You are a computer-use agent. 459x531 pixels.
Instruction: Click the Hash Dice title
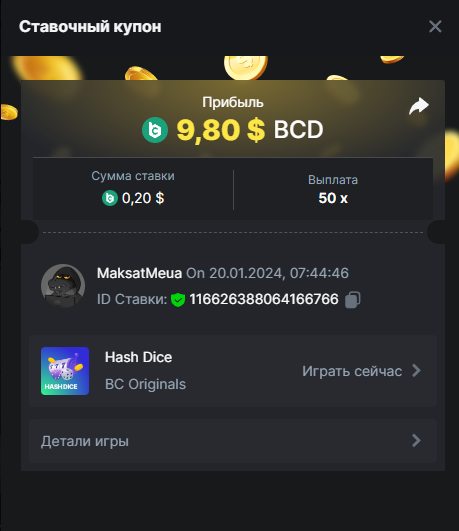pos(139,357)
